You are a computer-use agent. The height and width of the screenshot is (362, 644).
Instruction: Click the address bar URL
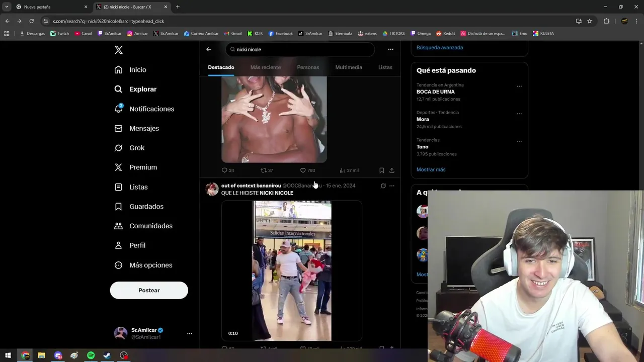(x=108, y=21)
